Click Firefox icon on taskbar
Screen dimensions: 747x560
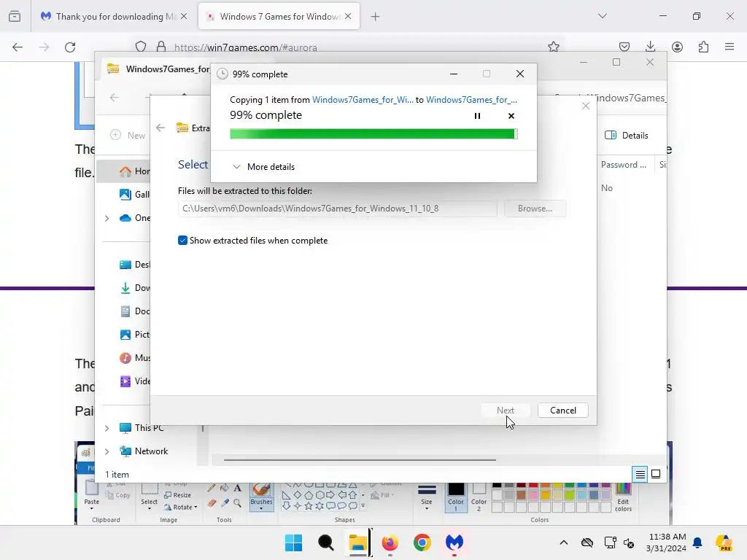pos(390,542)
